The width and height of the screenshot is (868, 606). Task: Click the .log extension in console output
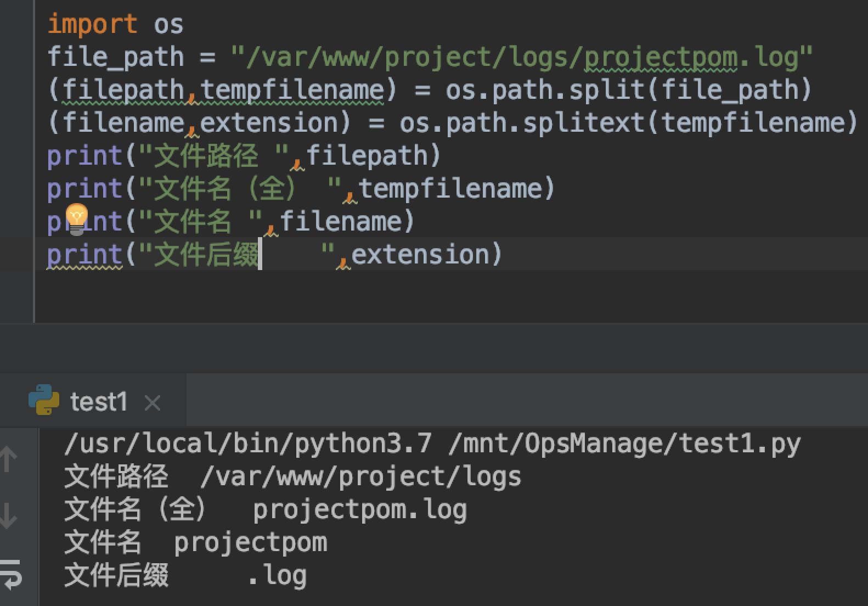[x=277, y=576]
